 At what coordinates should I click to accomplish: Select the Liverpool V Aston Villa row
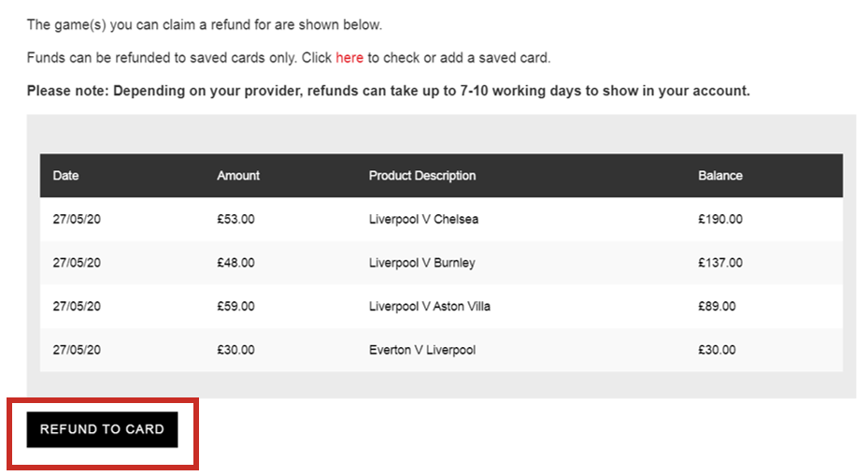click(429, 307)
